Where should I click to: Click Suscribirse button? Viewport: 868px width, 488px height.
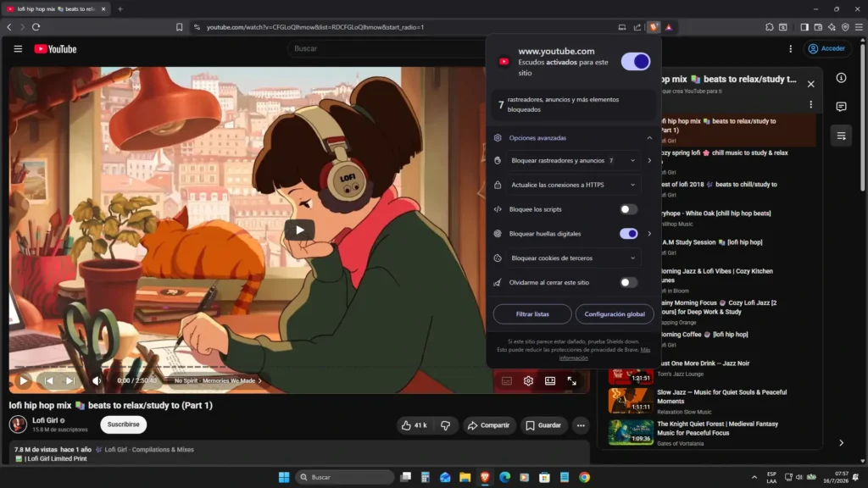[x=124, y=424]
